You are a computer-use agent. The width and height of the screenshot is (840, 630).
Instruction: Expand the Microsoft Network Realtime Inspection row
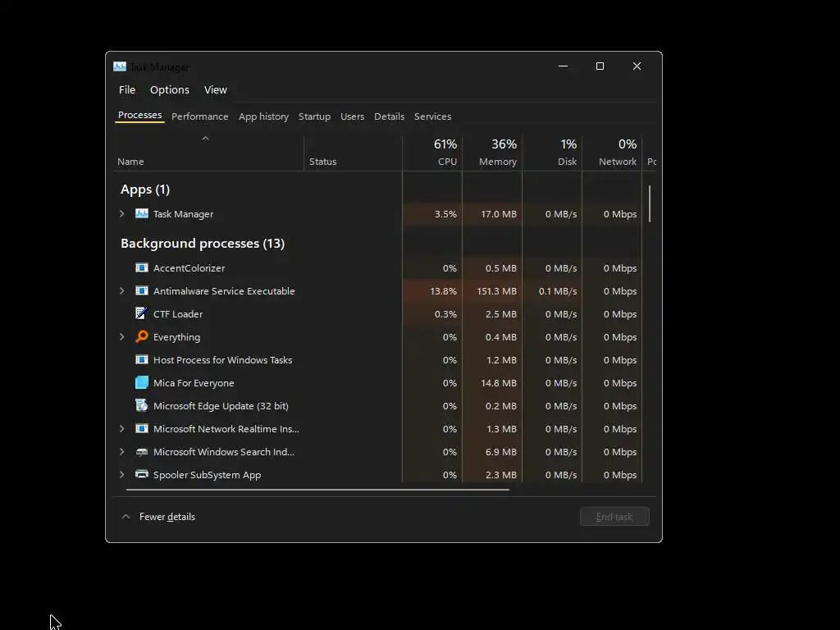coord(122,428)
